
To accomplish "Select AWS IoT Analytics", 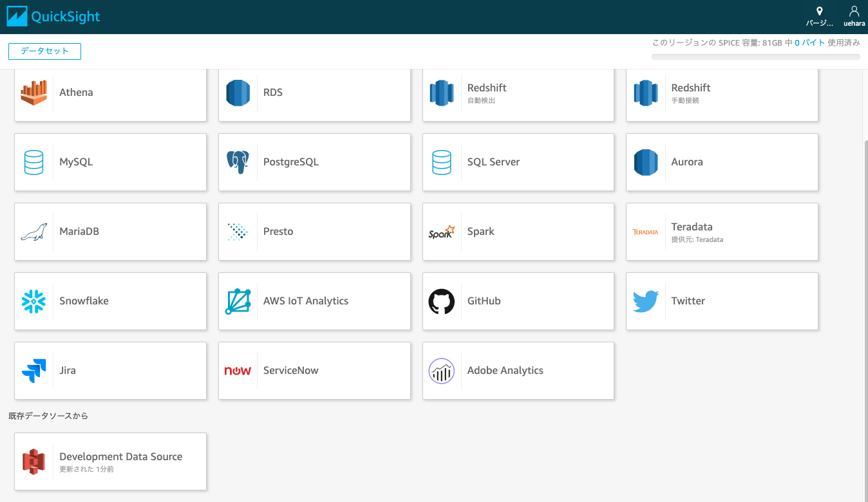I will pyautogui.click(x=314, y=301).
